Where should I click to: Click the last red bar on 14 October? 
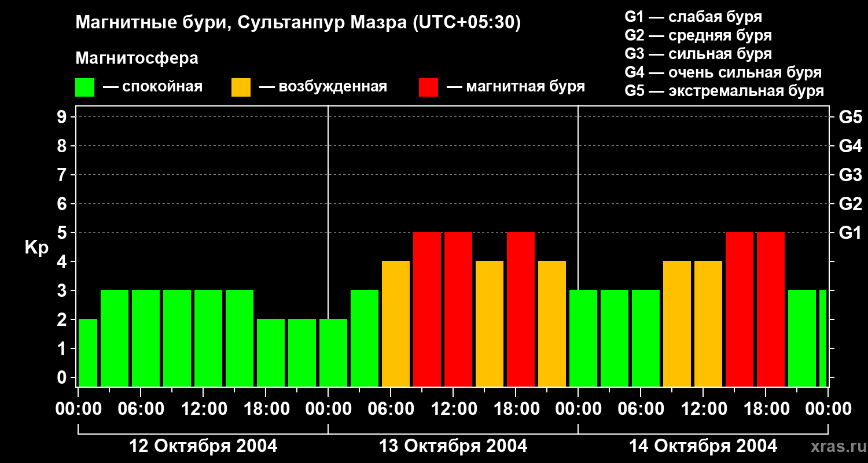[771, 310]
